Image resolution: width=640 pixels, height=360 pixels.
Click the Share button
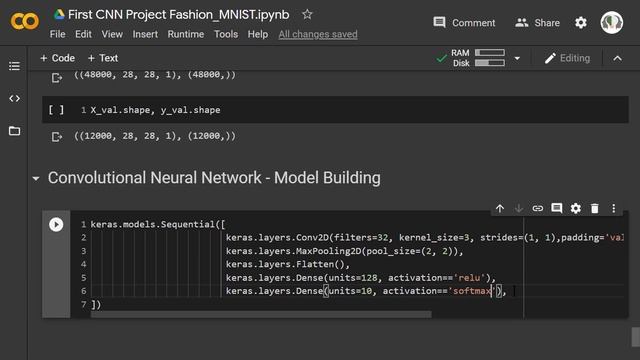[538, 23]
